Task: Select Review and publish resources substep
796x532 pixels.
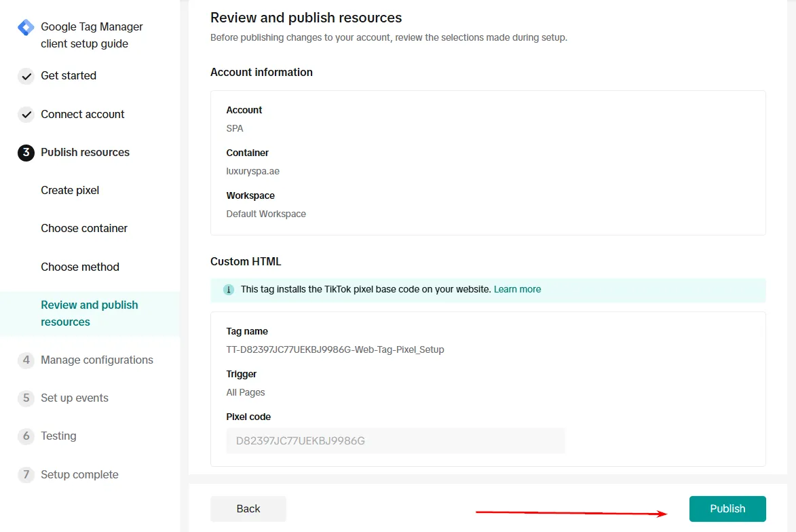Action: click(90, 313)
